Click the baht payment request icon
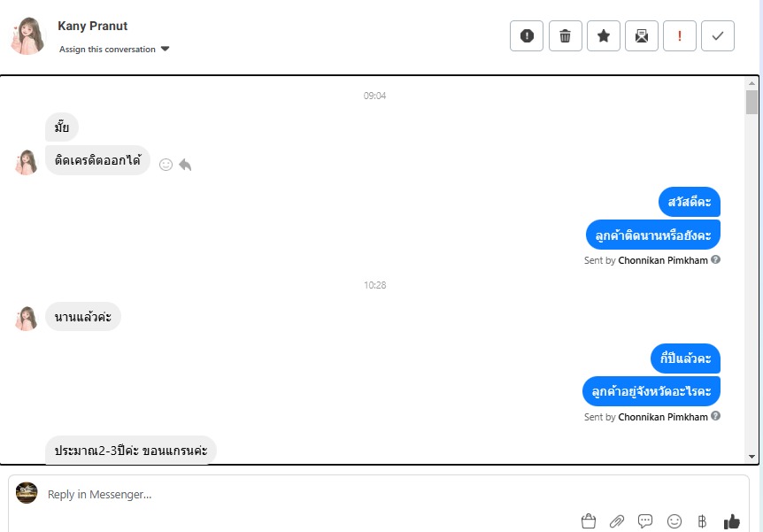This screenshot has width=763, height=532. (x=702, y=521)
